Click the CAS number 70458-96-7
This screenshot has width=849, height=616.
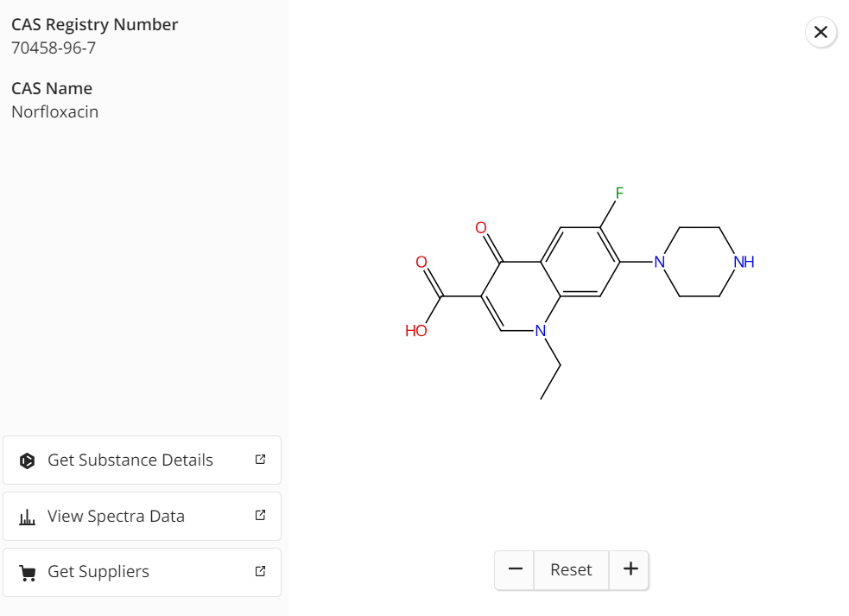click(x=54, y=48)
